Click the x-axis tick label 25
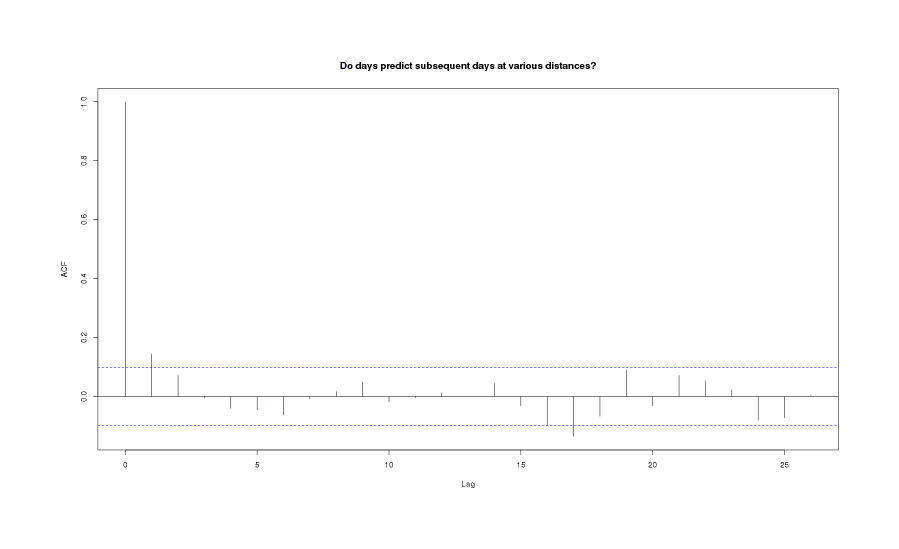 (784, 465)
